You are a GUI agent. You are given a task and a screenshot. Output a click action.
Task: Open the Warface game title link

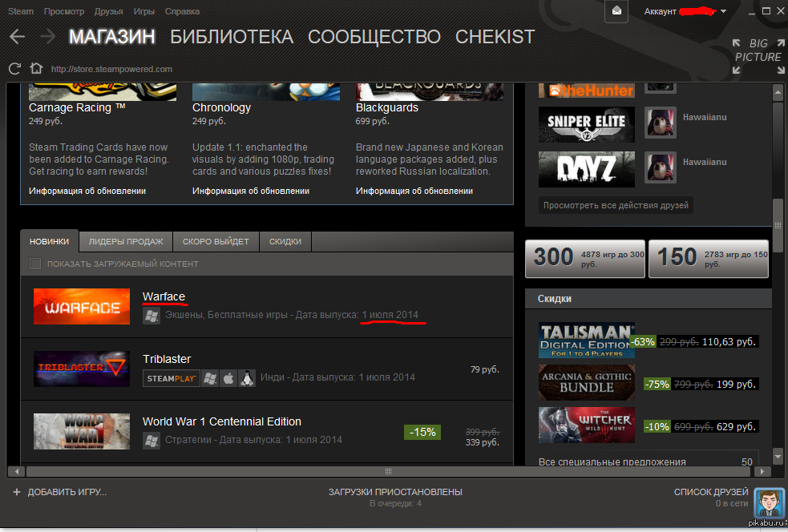coord(164,296)
